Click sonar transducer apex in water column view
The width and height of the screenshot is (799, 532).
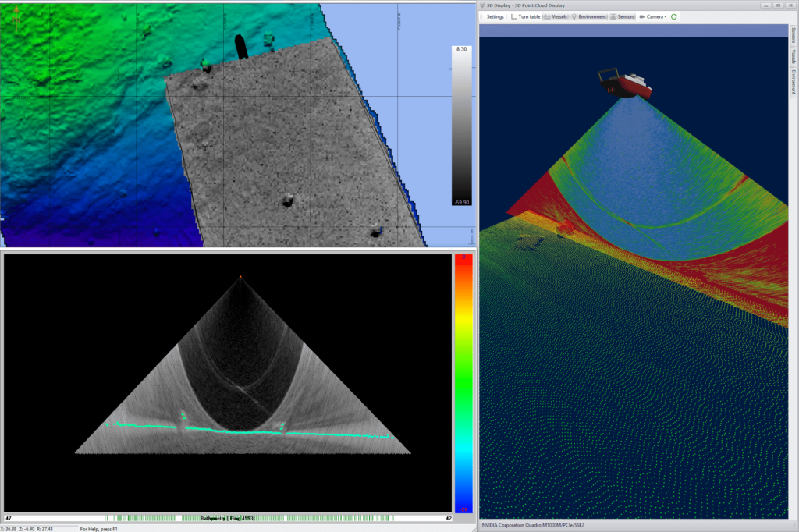point(240,277)
